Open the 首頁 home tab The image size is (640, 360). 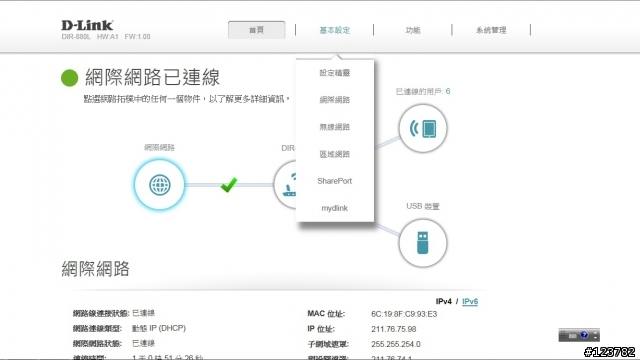pos(256,30)
